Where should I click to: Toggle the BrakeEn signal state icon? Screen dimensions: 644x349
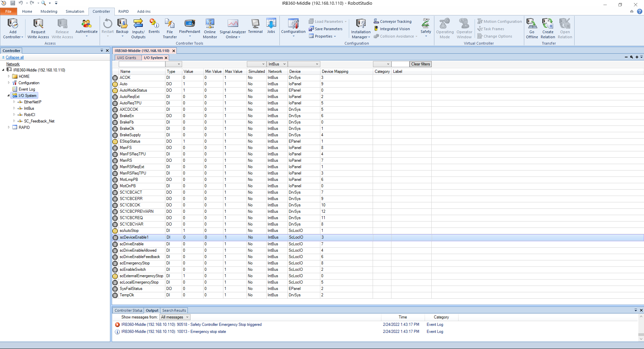coord(115,116)
